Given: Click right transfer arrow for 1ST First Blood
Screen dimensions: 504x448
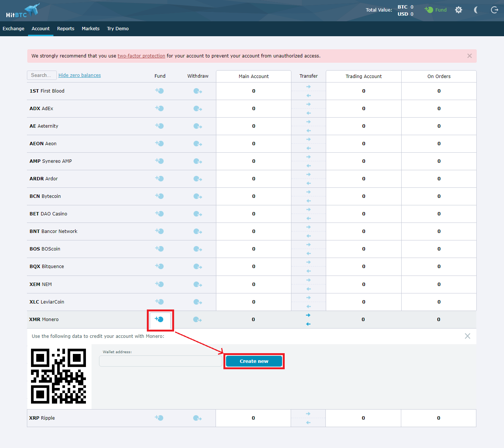Looking at the screenshot, I should click(309, 87).
